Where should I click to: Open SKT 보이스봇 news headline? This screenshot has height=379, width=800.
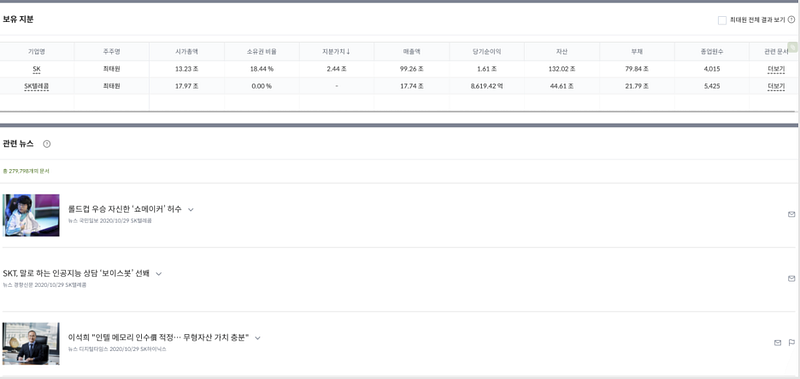[x=76, y=273]
